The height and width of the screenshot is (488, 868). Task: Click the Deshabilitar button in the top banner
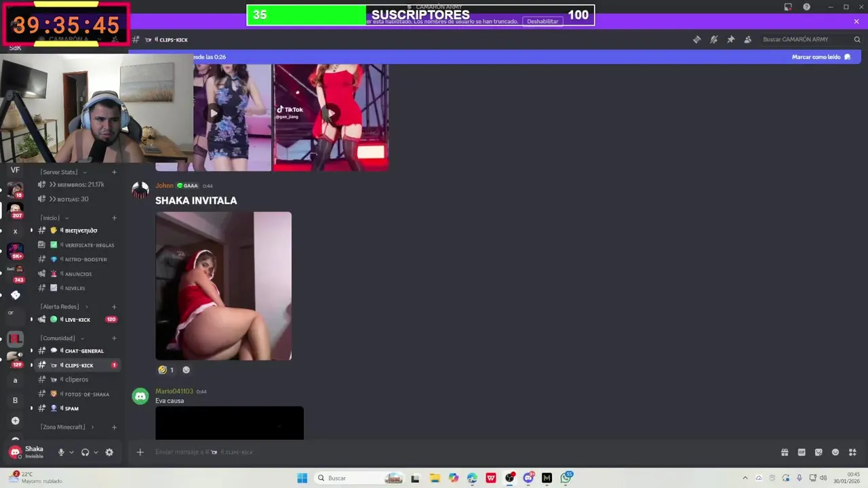click(x=542, y=21)
